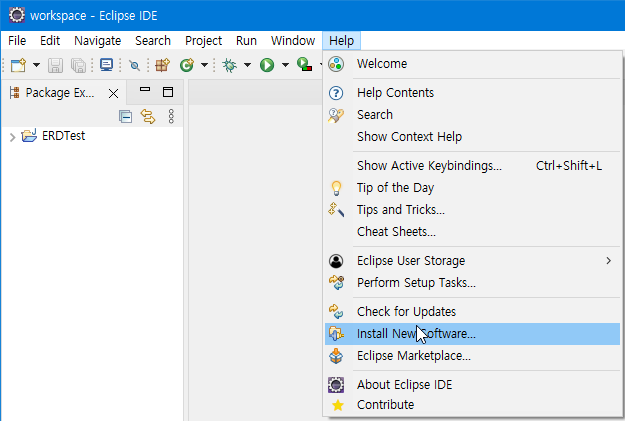Open the Project menu

point(203,41)
